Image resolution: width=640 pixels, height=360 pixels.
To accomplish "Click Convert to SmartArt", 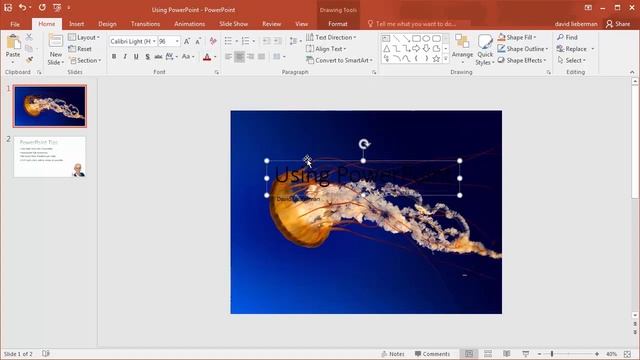I will [340, 60].
